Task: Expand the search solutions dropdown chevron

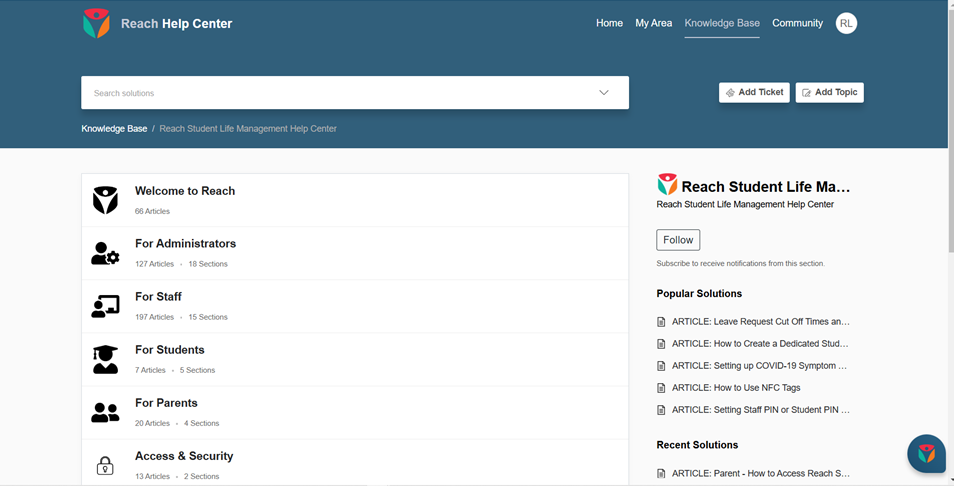Action: [604, 92]
